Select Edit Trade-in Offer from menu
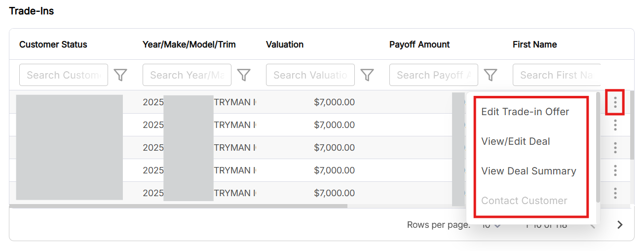Viewport: 644px width, 251px height. [525, 112]
